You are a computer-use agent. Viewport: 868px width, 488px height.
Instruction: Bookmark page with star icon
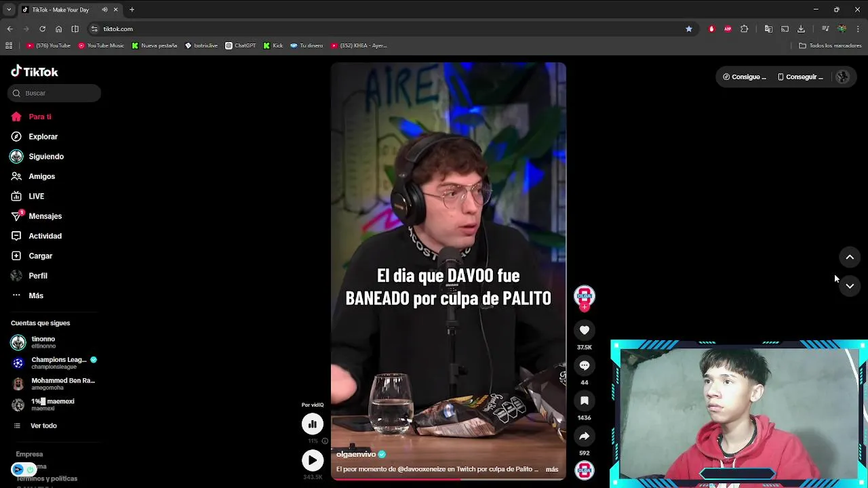[x=689, y=28]
